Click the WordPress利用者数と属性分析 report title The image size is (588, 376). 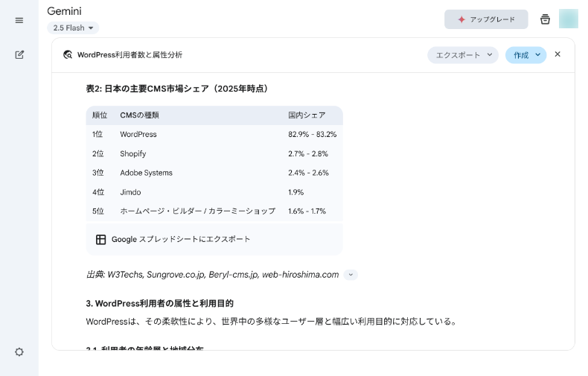click(130, 55)
